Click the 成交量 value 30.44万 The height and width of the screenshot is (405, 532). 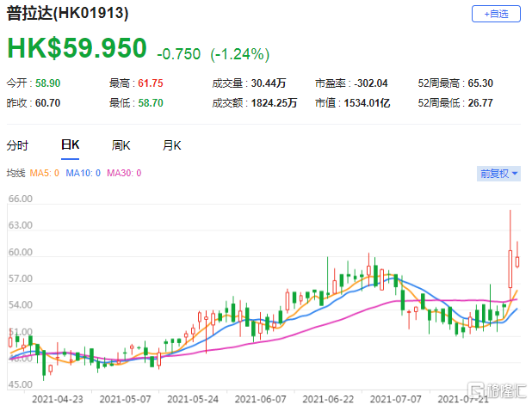(269, 83)
